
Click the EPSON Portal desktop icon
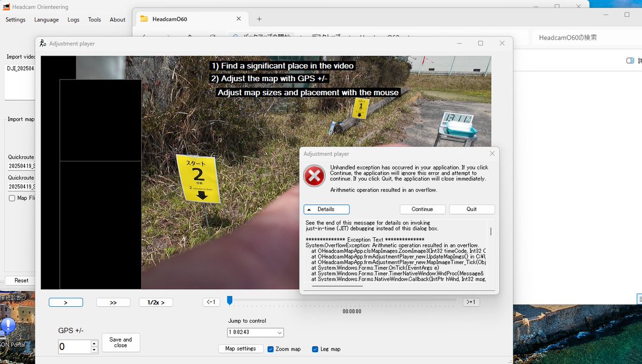coord(10,331)
